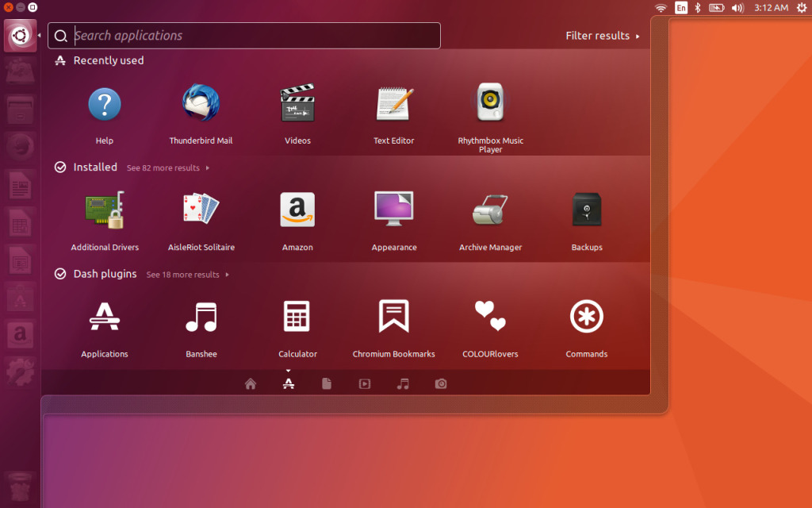Open System Settings in the launcher
The width and height of the screenshot is (812, 508).
click(20, 371)
